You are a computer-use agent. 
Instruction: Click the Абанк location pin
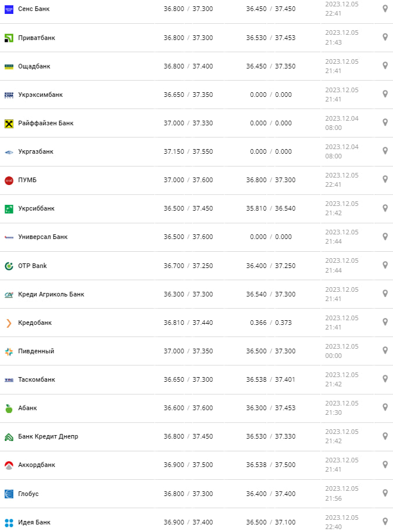click(x=385, y=407)
